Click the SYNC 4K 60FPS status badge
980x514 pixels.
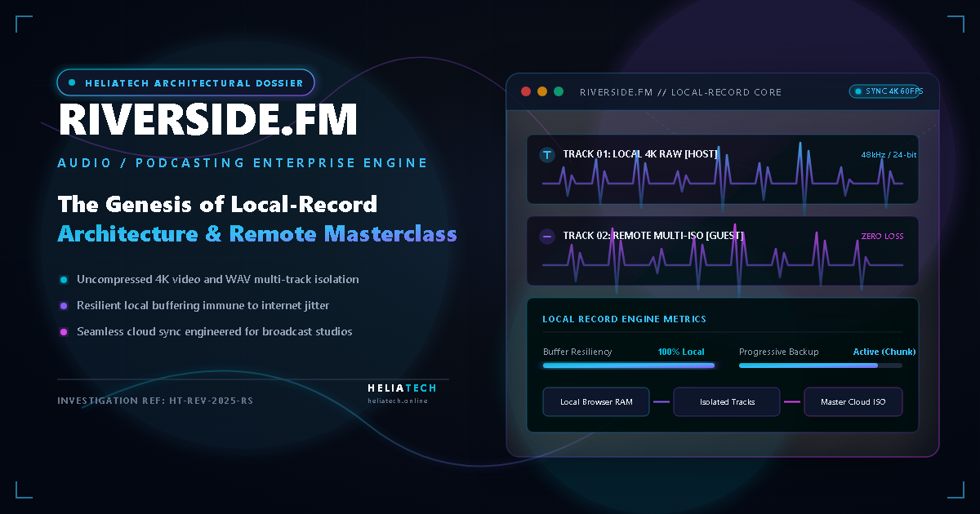pos(888,91)
